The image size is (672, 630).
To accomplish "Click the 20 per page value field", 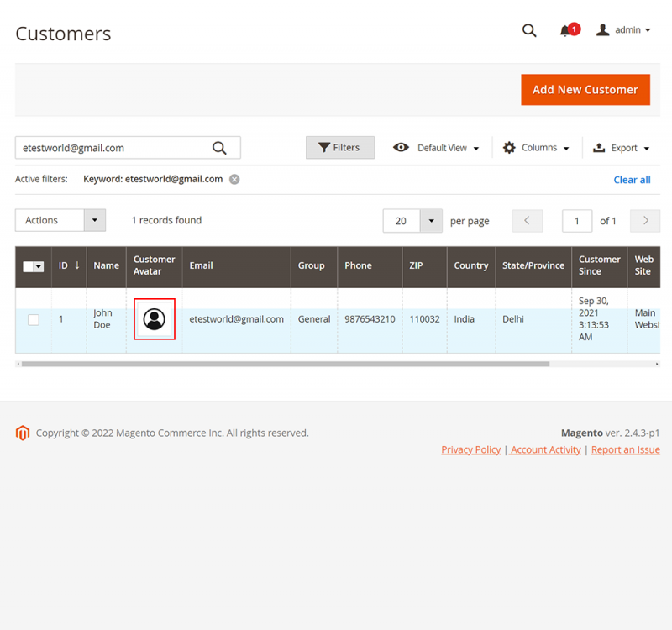I will (x=402, y=221).
